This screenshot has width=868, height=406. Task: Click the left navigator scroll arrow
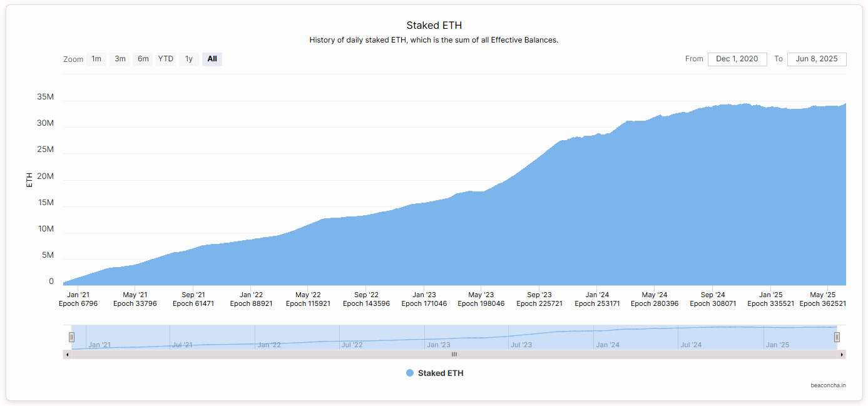(x=67, y=354)
